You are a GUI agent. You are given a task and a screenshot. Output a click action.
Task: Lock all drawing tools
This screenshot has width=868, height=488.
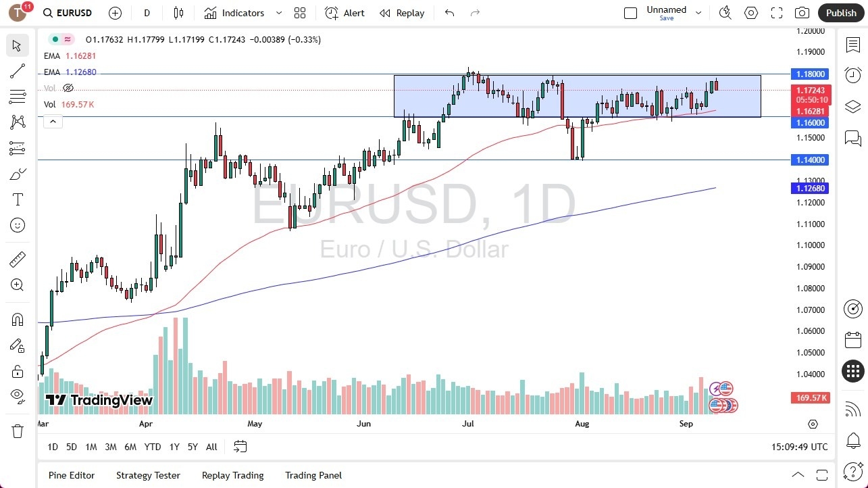point(18,371)
